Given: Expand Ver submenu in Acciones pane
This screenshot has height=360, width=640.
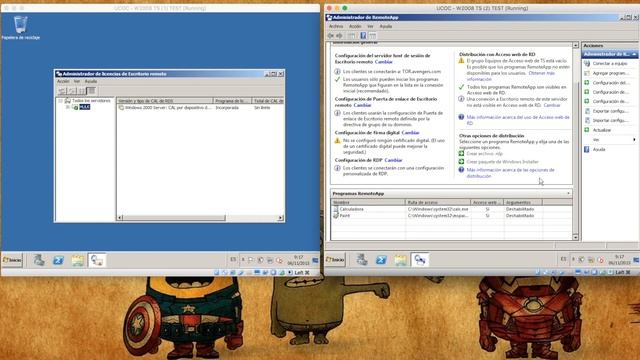Looking at the screenshot, I should (x=634, y=140).
